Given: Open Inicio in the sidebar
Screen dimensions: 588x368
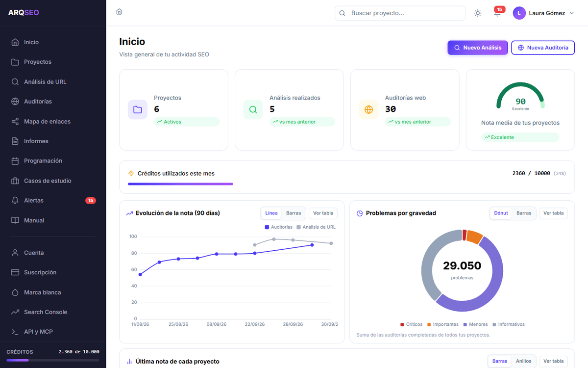Looking at the screenshot, I should tap(53, 42).
